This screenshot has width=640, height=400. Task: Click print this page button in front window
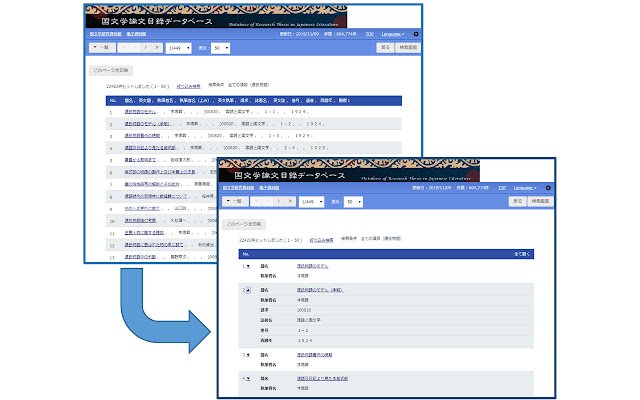coord(244,224)
